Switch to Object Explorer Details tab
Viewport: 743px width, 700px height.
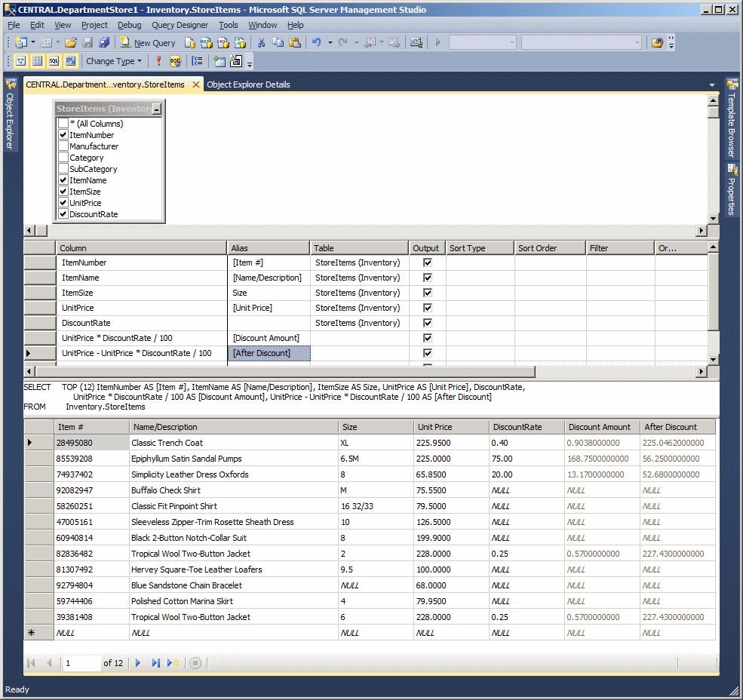(x=248, y=84)
